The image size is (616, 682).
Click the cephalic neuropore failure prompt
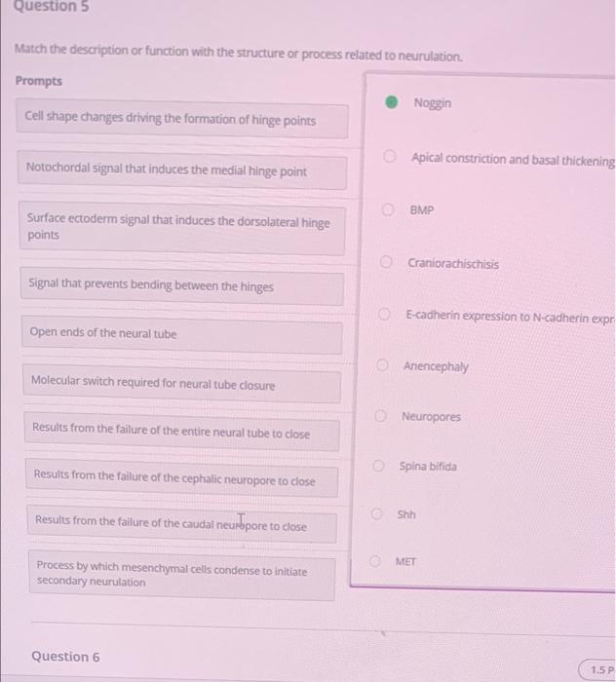tap(182, 477)
